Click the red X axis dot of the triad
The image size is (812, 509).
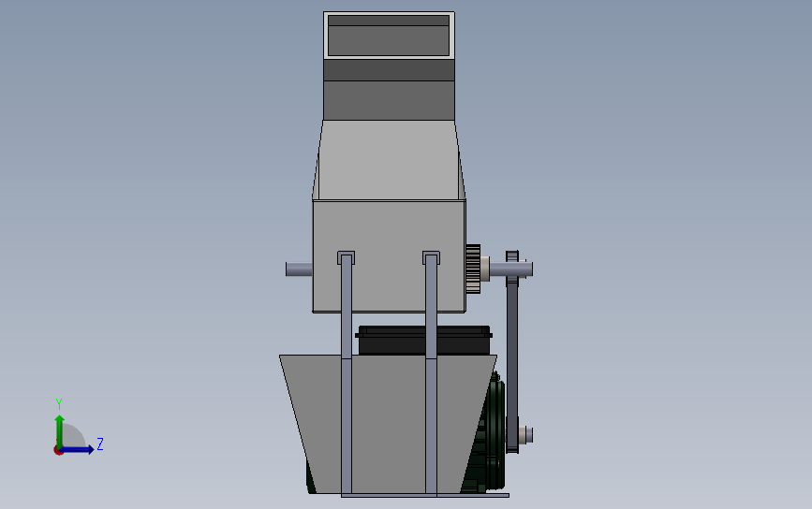[58, 451]
